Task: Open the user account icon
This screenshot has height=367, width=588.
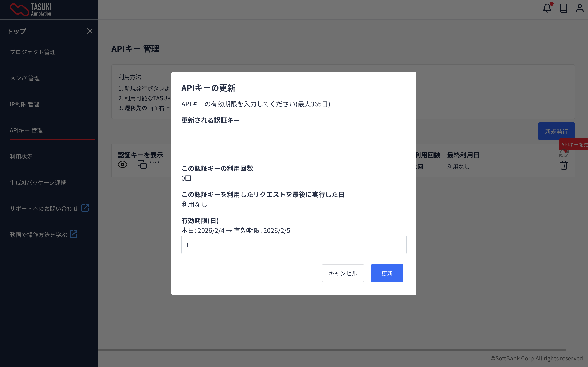Action: 579,8
